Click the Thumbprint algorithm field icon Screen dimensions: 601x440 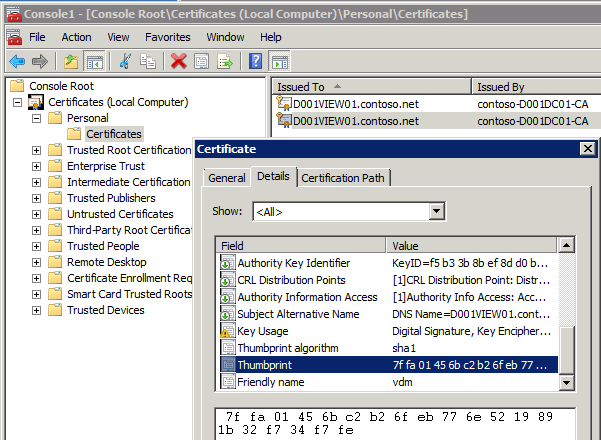click(228, 348)
